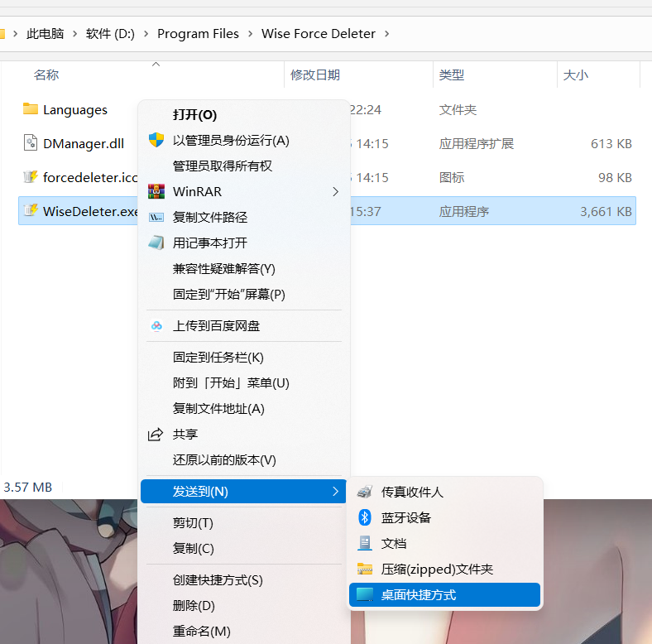The image size is (652, 644).
Task: Navigate to 软件 (D:) in address bar
Action: coord(110,34)
